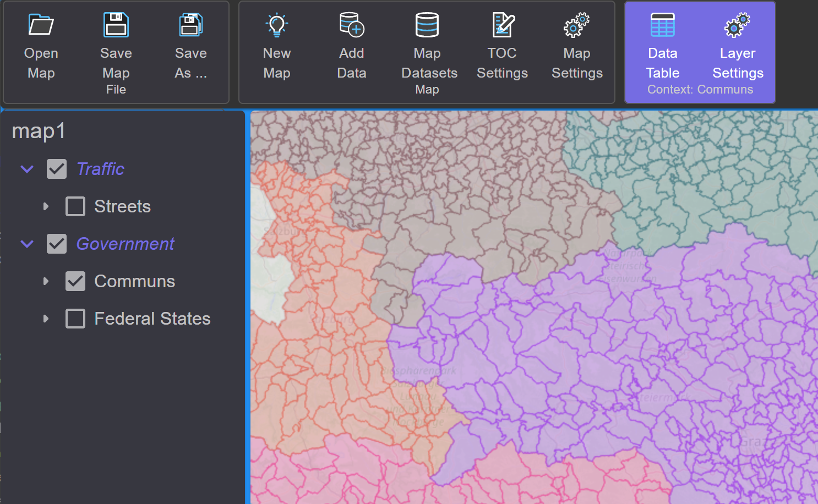This screenshot has width=818, height=504.
Task: Click the Add Data database icon
Action: tap(352, 25)
